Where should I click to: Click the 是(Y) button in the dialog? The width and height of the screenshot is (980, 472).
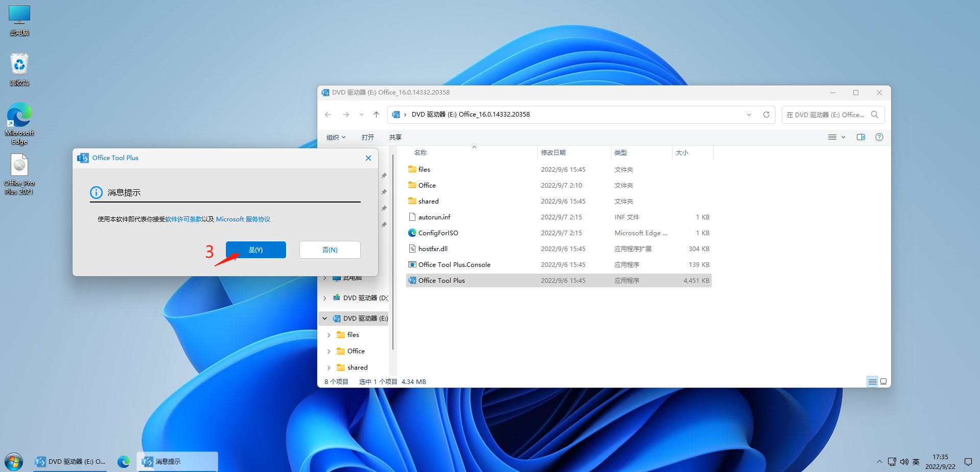coord(255,250)
